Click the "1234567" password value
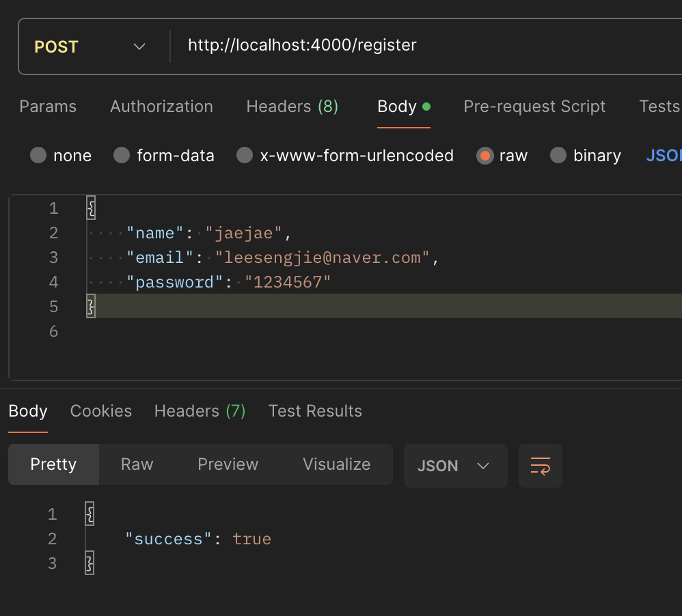This screenshot has height=616, width=682. point(288,283)
